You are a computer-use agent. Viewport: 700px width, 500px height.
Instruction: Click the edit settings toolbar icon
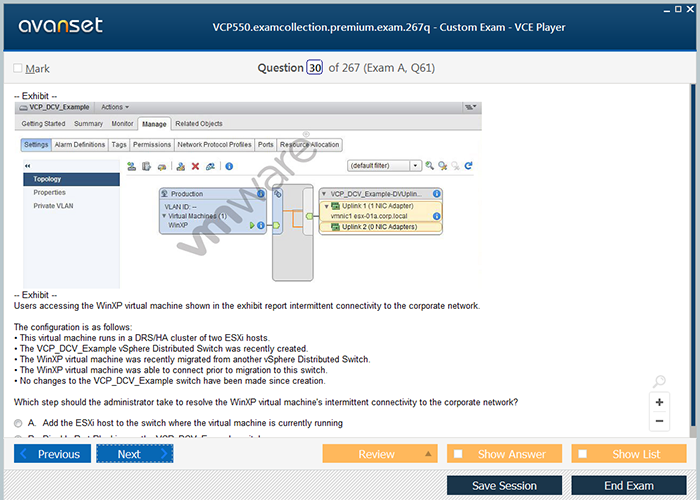pyautogui.click(x=210, y=166)
